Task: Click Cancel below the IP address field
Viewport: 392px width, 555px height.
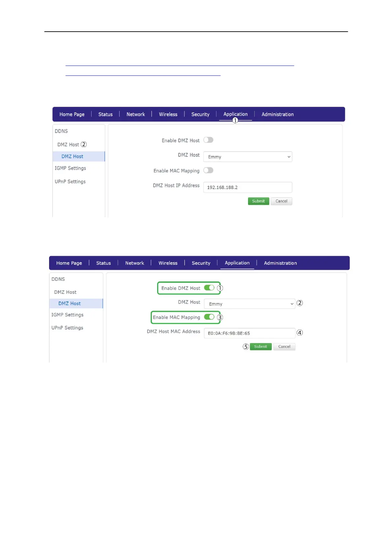Action: (x=281, y=201)
